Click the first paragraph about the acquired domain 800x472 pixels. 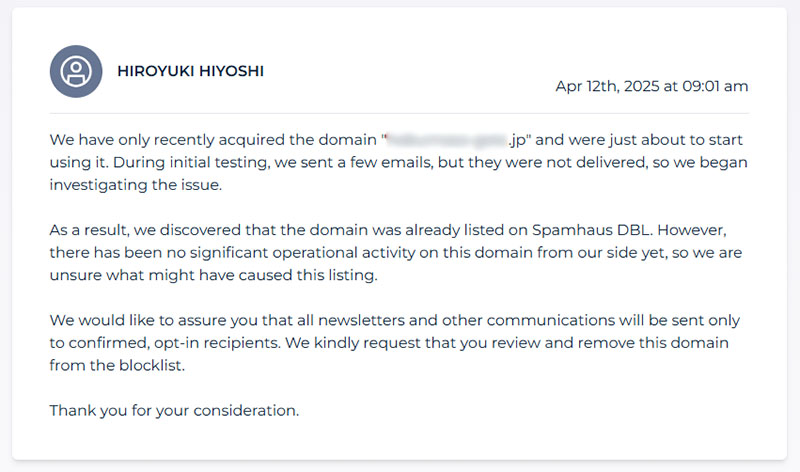[x=398, y=162]
